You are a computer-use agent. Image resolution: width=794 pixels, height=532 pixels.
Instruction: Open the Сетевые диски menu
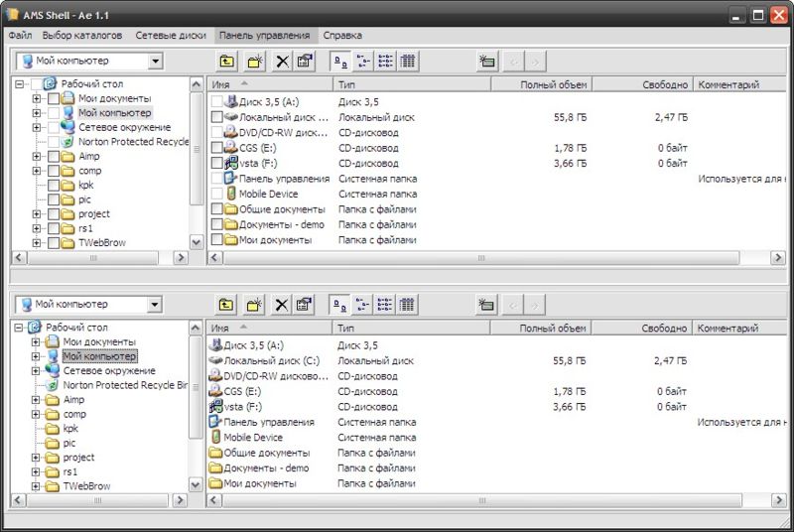(x=171, y=36)
